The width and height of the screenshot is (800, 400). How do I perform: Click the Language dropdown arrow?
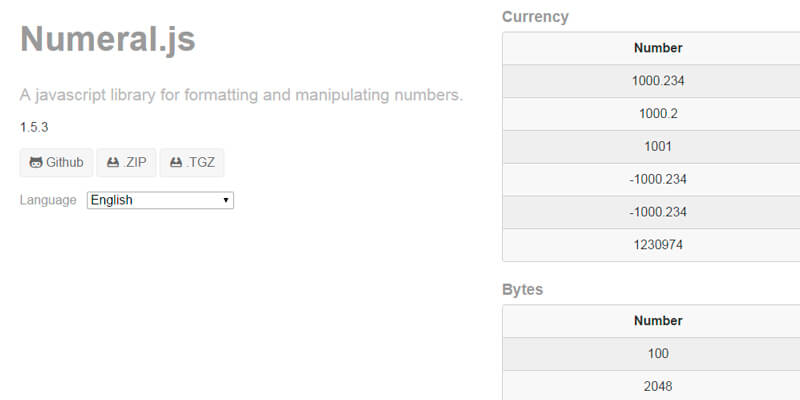click(226, 200)
